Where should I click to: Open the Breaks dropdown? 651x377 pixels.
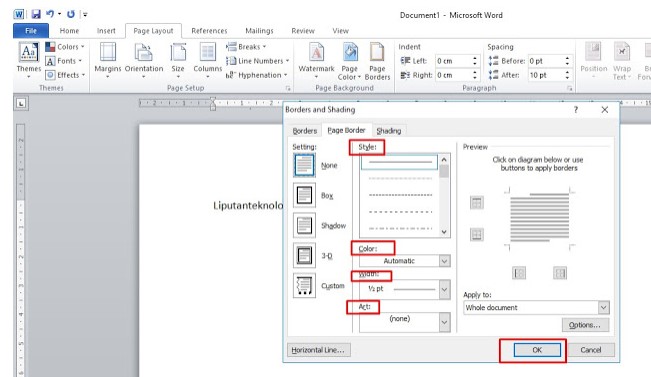pyautogui.click(x=246, y=47)
